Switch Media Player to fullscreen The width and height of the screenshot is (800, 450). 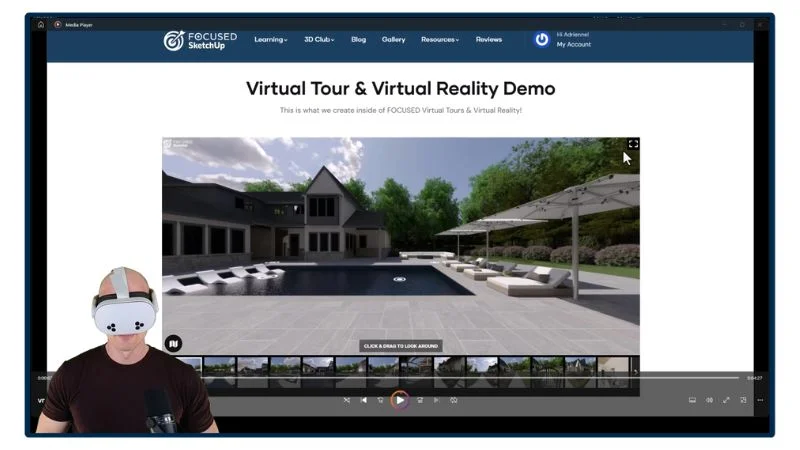[726, 401]
